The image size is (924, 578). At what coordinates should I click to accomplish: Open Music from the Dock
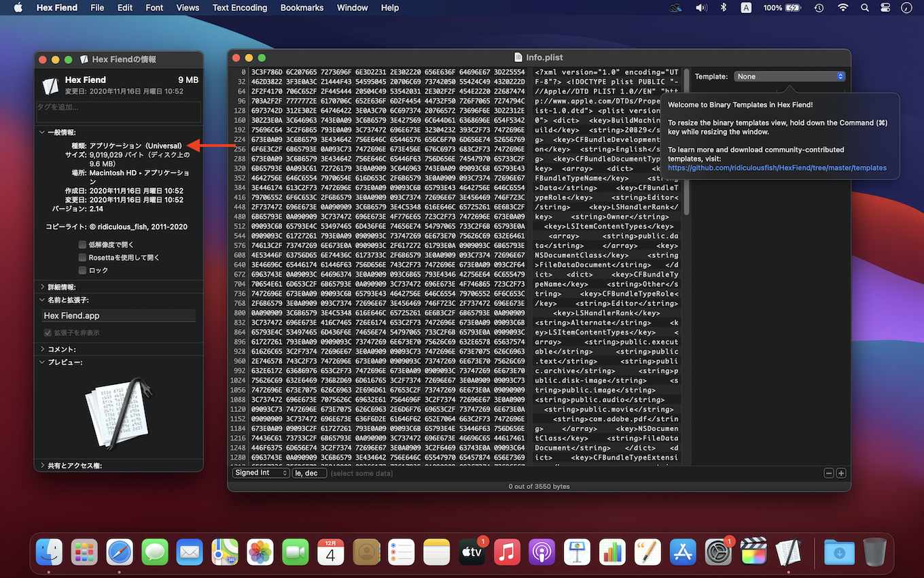508,551
